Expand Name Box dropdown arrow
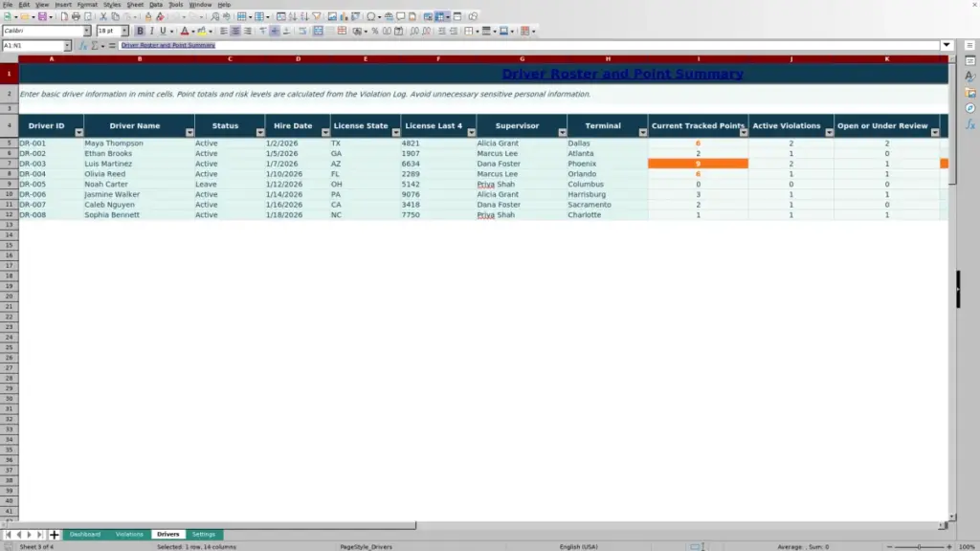Image resolution: width=980 pixels, height=551 pixels. coord(67,46)
